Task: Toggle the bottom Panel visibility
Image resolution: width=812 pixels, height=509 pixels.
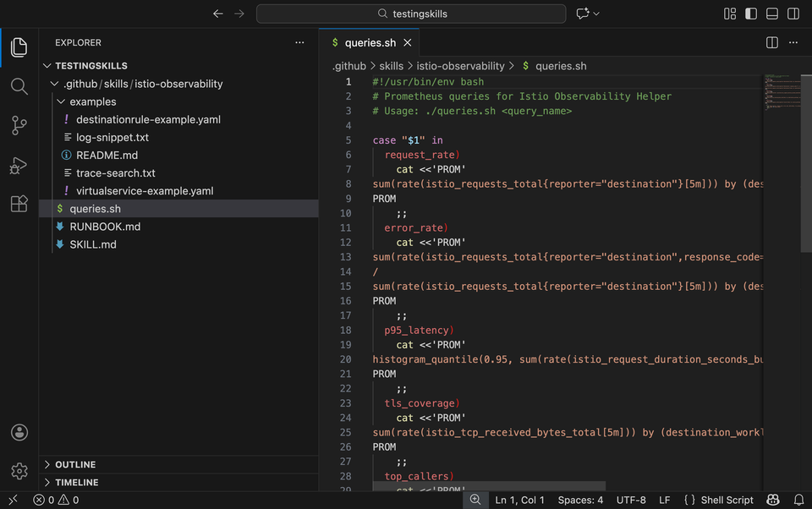Action: 771,14
